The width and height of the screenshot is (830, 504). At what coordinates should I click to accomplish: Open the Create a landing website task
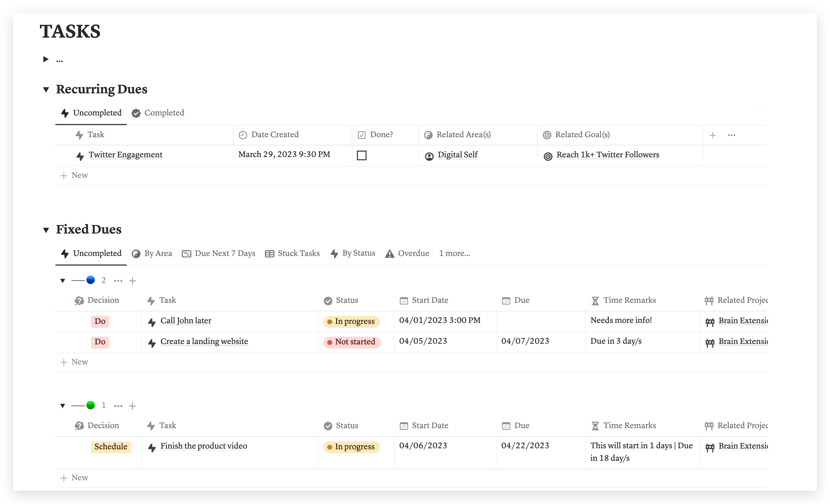click(204, 341)
